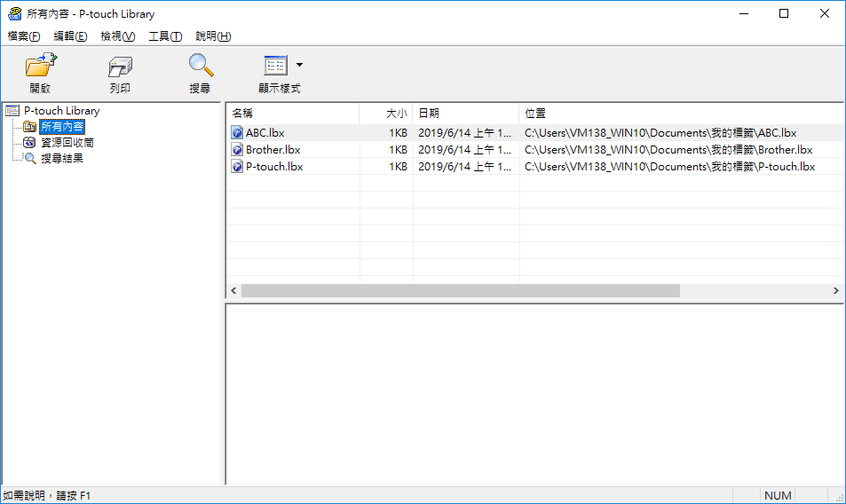This screenshot has width=846, height=504.
Task: Click the file path of Brother.lbx
Action: (x=668, y=150)
